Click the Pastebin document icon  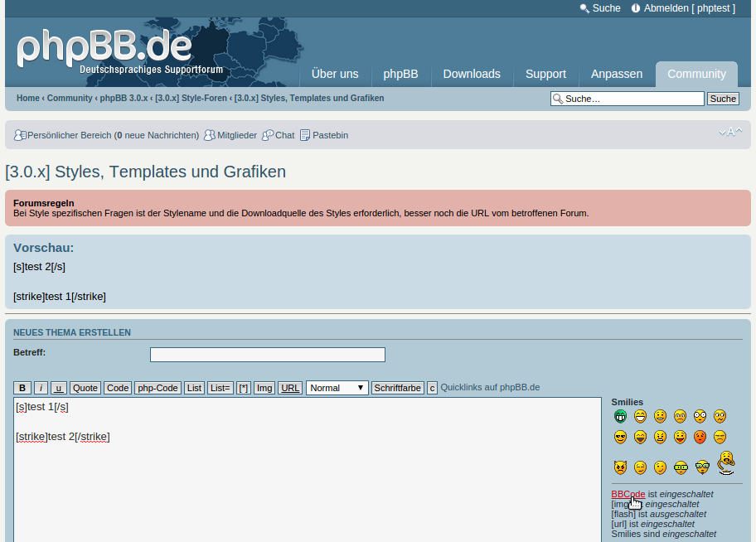(x=305, y=135)
